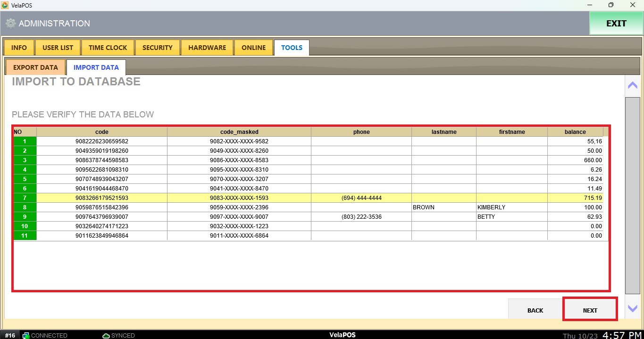Viewport: 644px width, 339px height.
Task: Click the VelaPOS title bar app icon
Action: [x=5, y=5]
